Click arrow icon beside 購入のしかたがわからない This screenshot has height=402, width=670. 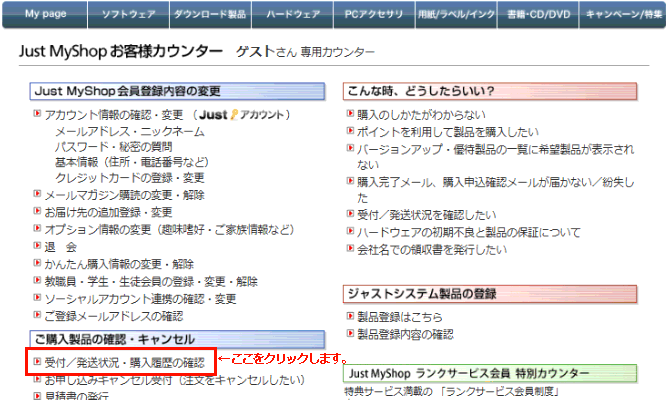(350, 113)
